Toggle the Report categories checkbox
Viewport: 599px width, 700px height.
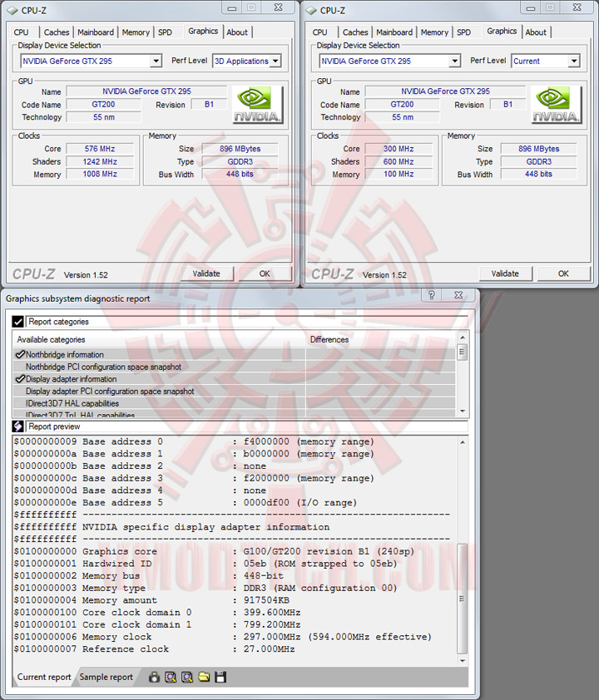click(x=17, y=322)
